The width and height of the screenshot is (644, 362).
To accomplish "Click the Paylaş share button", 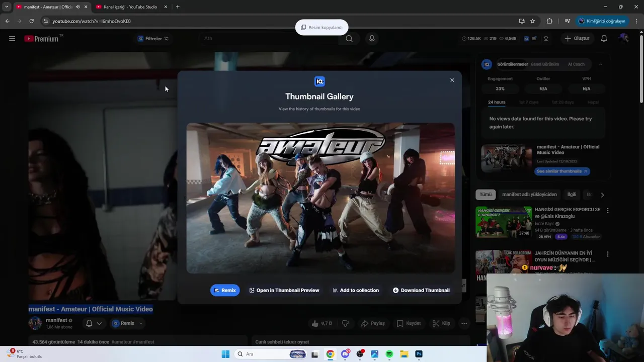I will [x=373, y=323].
